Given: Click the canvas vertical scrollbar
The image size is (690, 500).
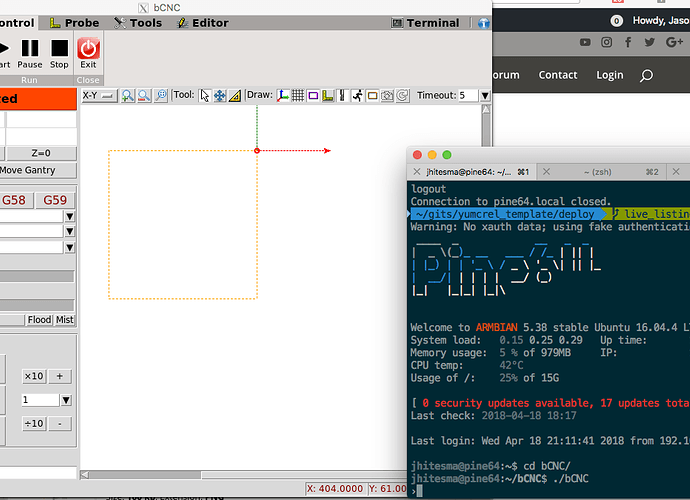Looking at the screenshot, I should coord(486,128).
